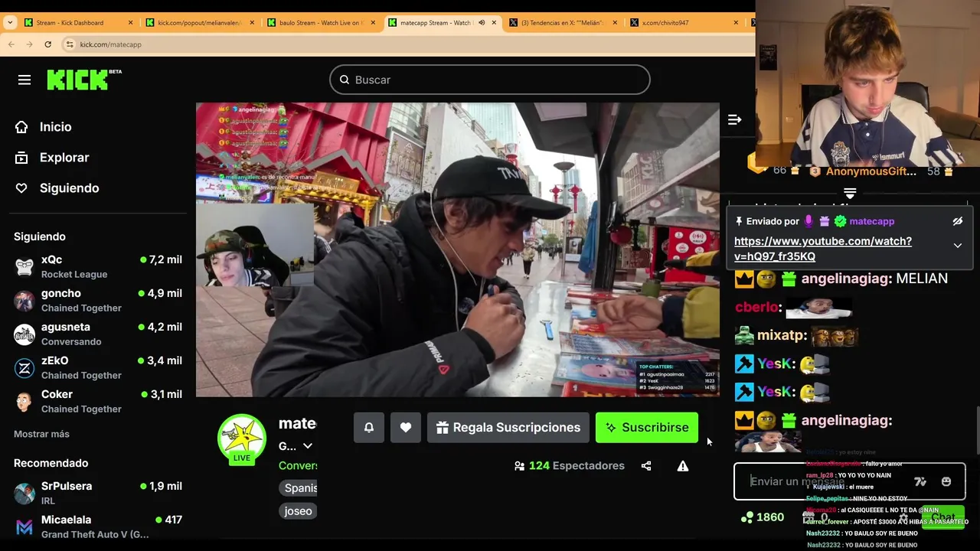Click the green Suscribirse button

(x=647, y=428)
